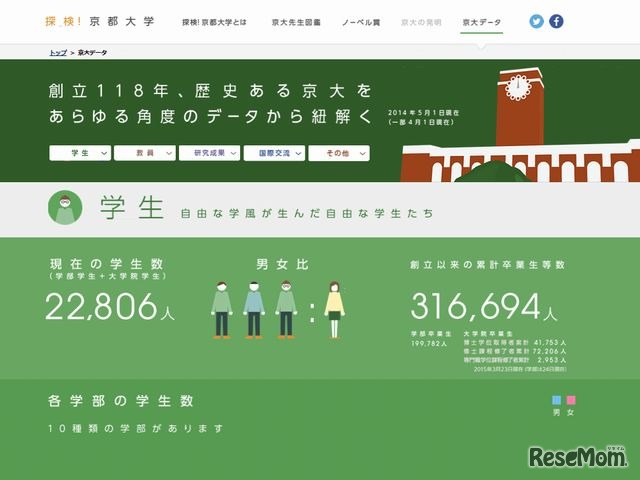Click the 41,753人 doctoral degree value
640x480 pixels.
pos(550,342)
